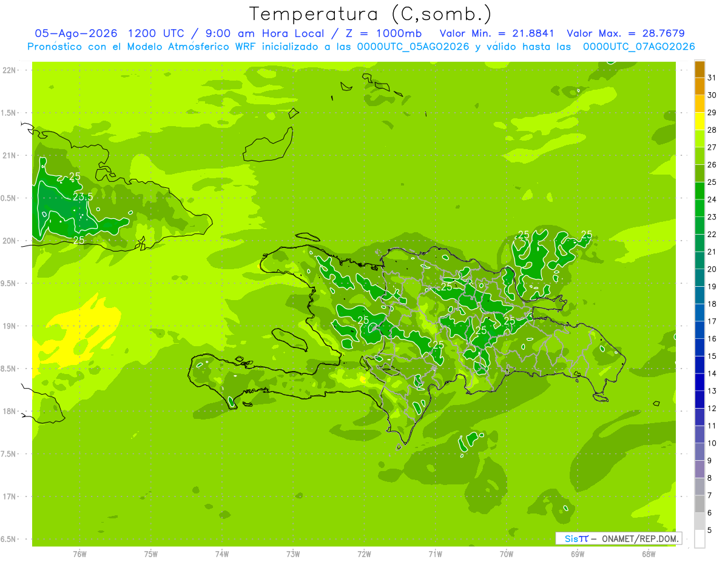Click the 'SisTT - ONAMET/REP.DOM.' credit label
Viewport: 728px width, 562px height.
click(x=618, y=538)
